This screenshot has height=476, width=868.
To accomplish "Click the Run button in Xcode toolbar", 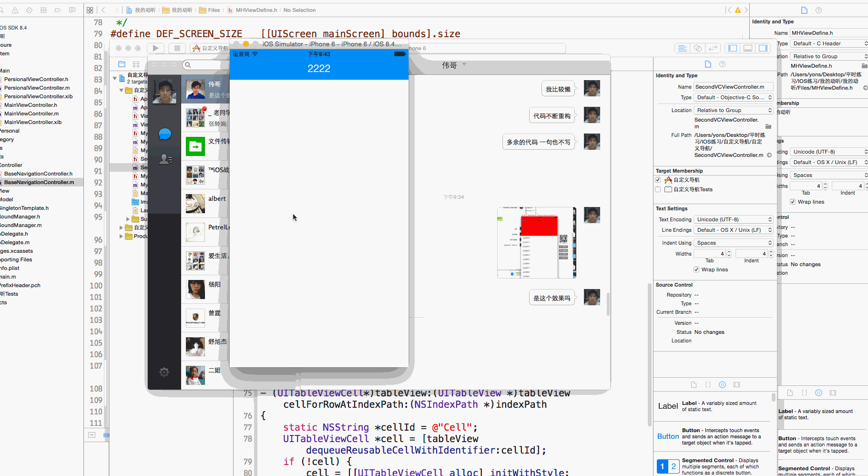I will (x=155, y=48).
